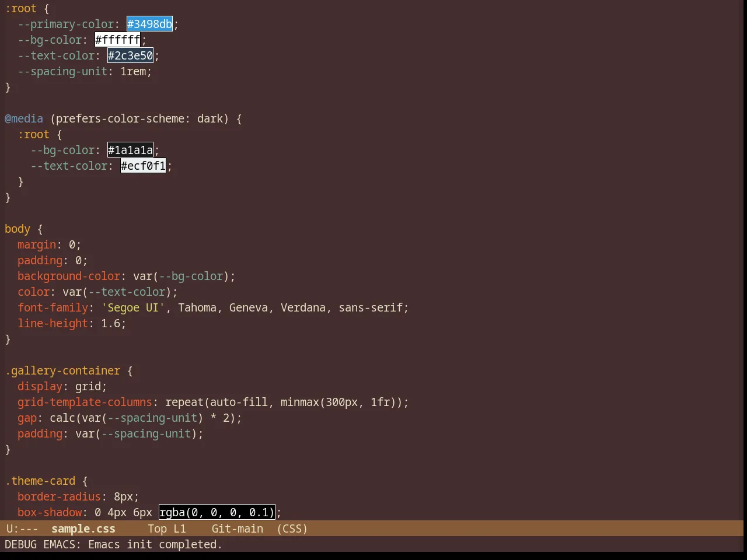Click the '.gallery-container' selector
Screen dimensions: 747x560
point(62,370)
